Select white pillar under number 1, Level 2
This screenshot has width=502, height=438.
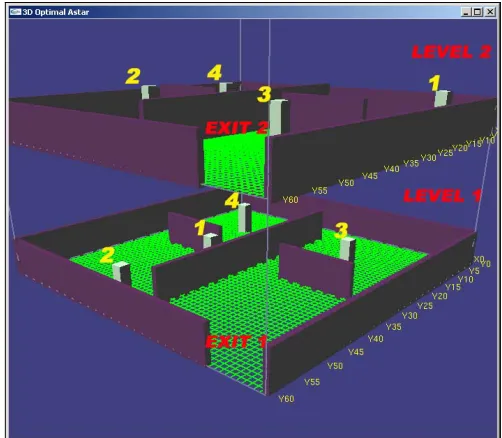coord(443,98)
